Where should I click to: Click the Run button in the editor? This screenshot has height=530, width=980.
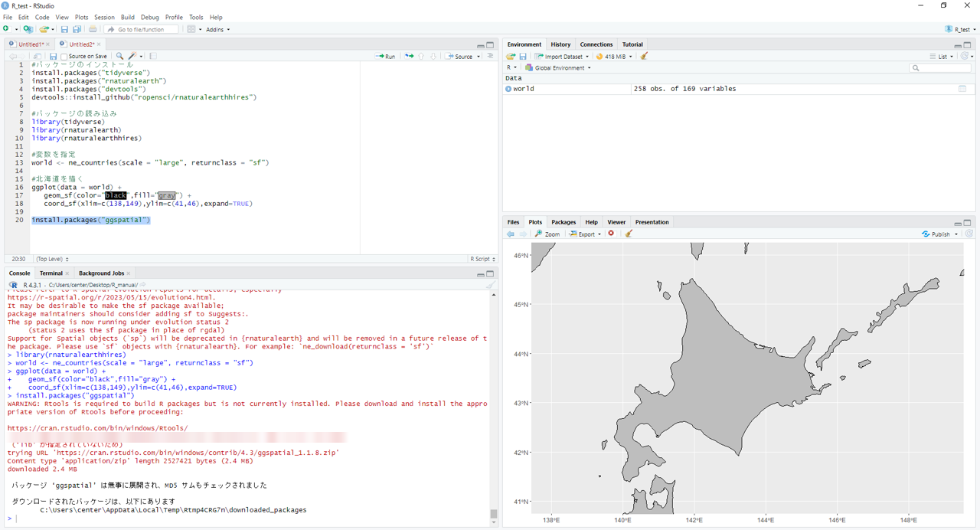pos(385,56)
